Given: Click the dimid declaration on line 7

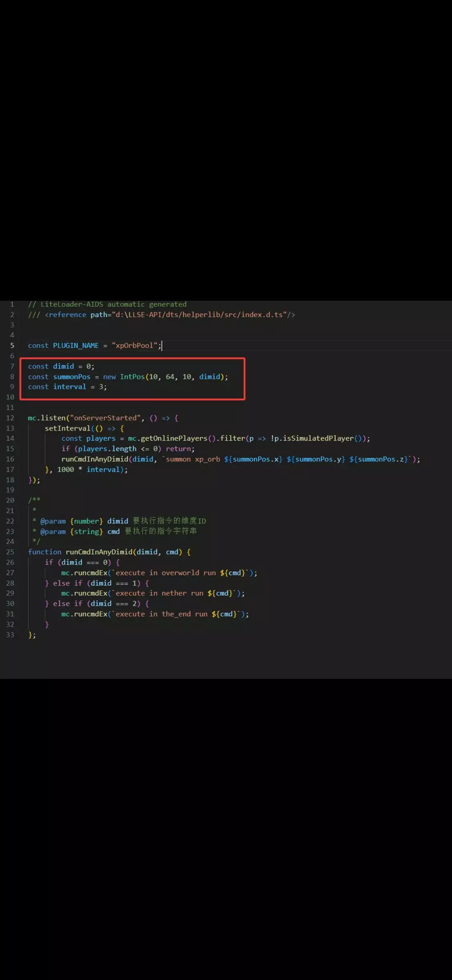Looking at the screenshot, I should (x=63, y=366).
